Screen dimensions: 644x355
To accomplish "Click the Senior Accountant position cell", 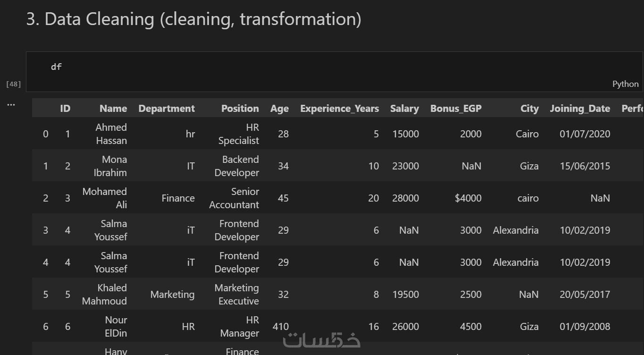I will [234, 198].
